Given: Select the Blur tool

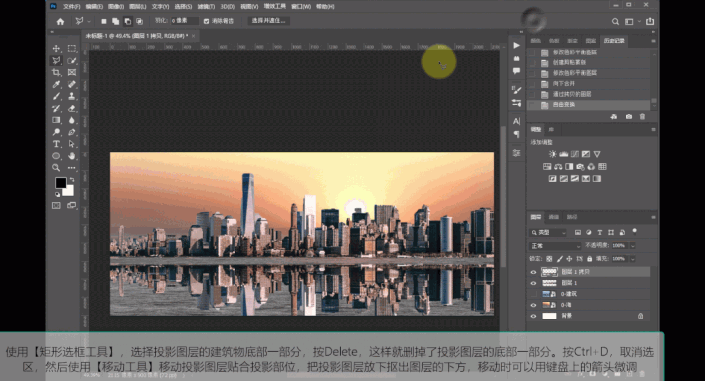Looking at the screenshot, I should click(71, 120).
